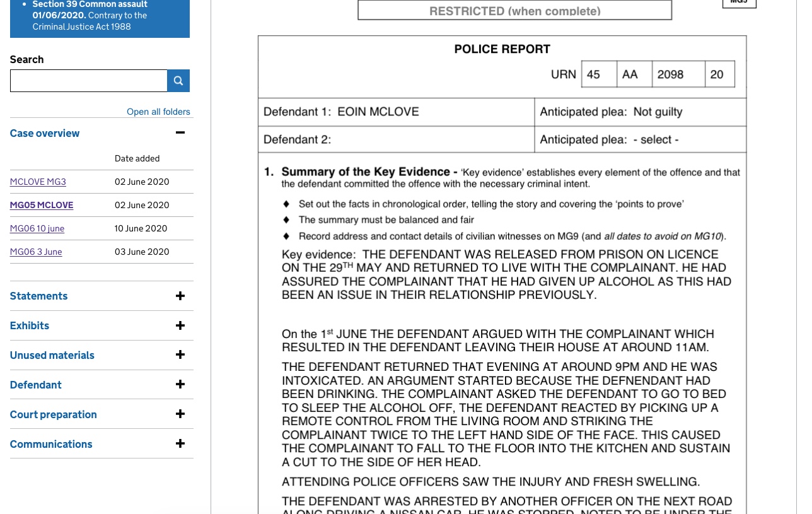Image resolution: width=812 pixels, height=514 pixels.
Task: Open the MG06 10 june document
Action: pos(37,228)
